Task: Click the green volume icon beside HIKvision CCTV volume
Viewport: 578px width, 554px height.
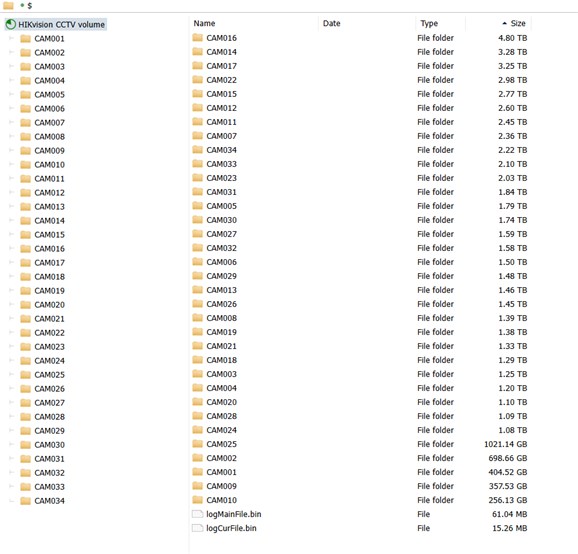Action: [x=11, y=24]
